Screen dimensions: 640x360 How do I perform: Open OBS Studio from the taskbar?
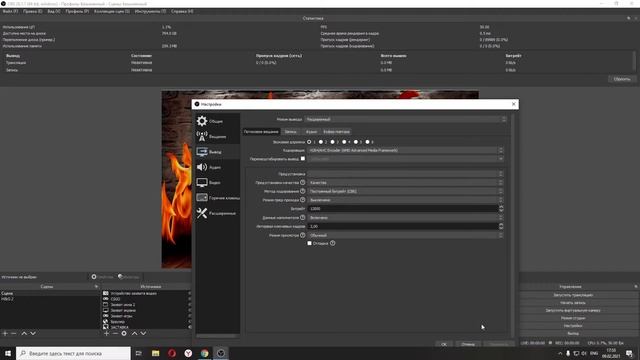pyautogui.click(x=221, y=353)
